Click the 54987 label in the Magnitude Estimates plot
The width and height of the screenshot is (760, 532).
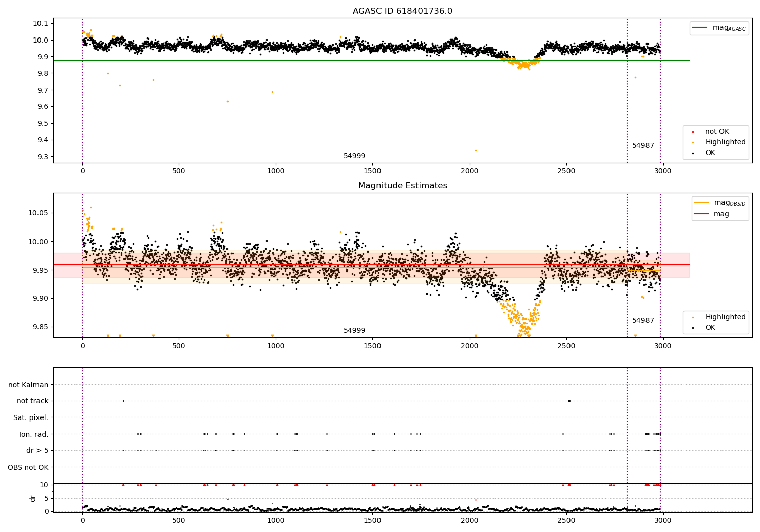point(643,321)
